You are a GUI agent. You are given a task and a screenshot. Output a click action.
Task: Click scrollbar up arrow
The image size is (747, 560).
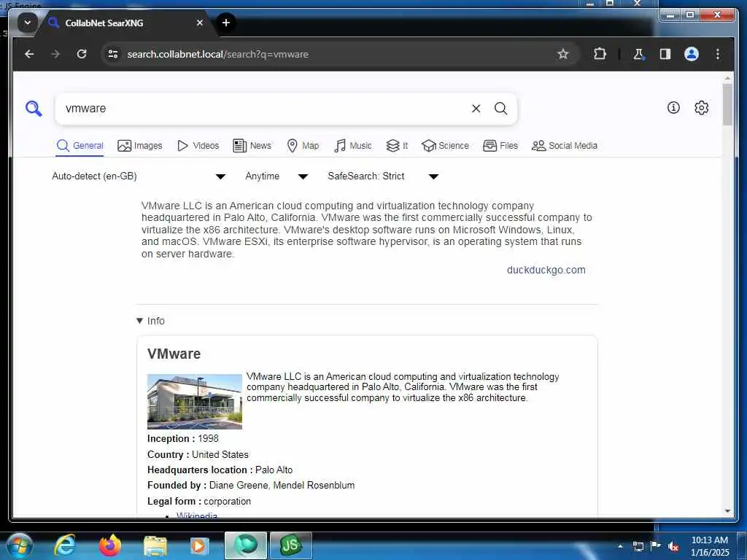[727, 77]
